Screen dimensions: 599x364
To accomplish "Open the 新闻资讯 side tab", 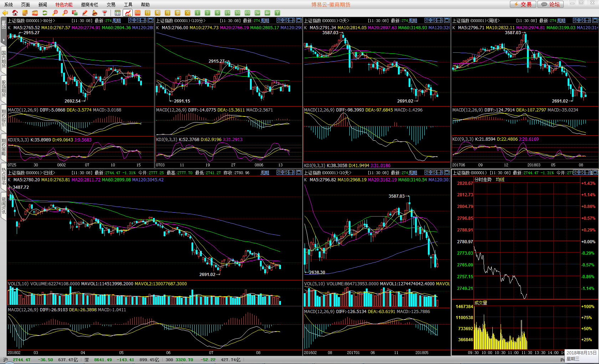I will pos(4,206).
